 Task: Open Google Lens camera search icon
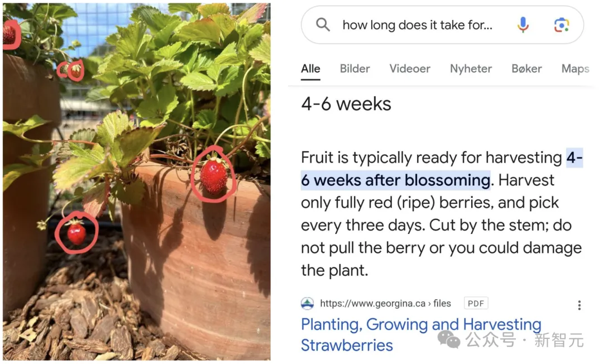click(562, 25)
